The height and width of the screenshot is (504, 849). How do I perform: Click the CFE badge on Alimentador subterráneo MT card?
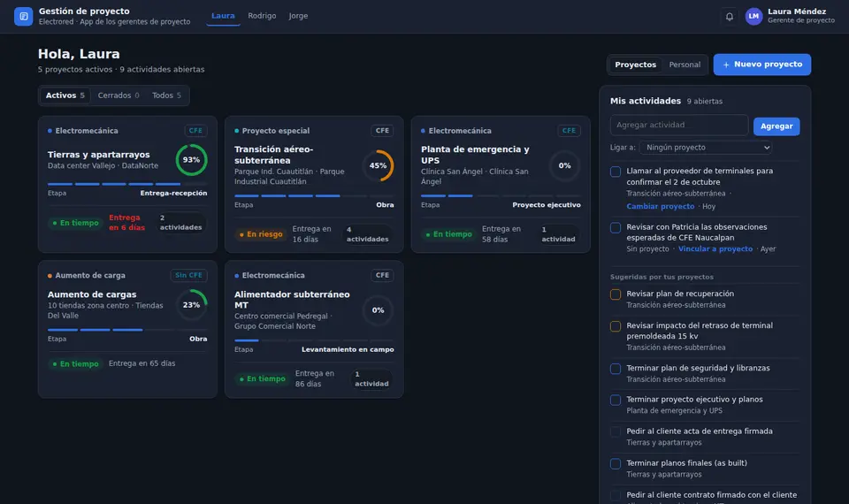coord(382,275)
